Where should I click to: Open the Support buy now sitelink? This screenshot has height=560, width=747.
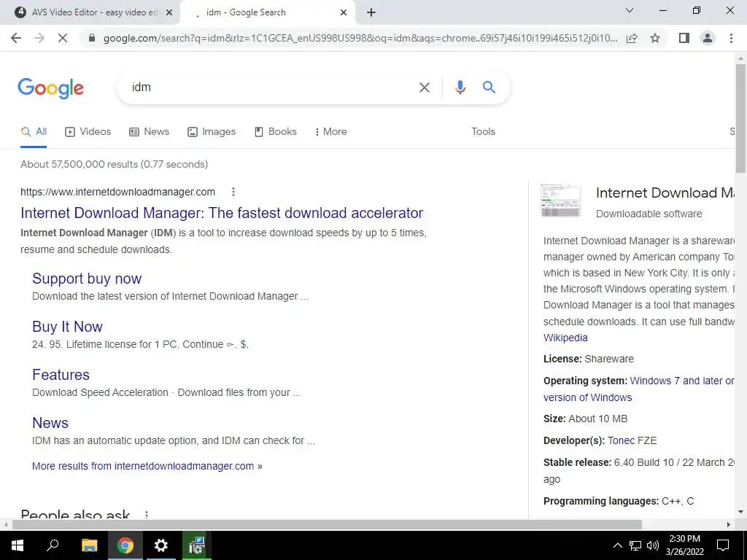click(x=87, y=279)
